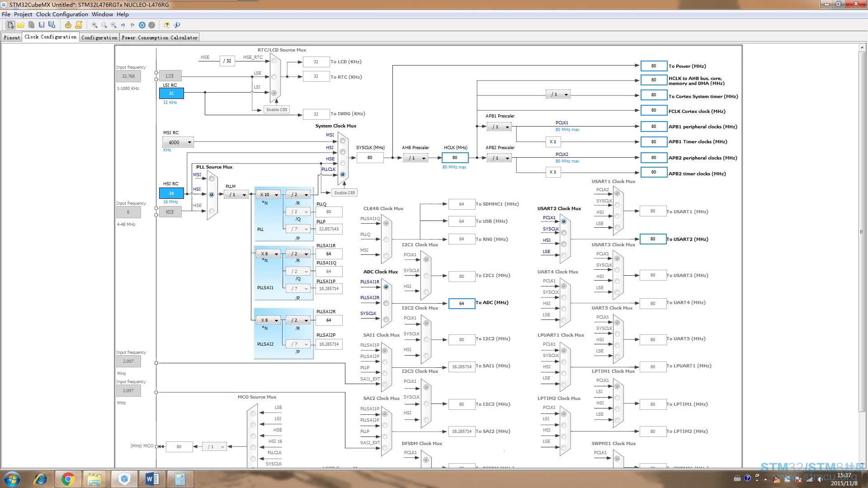Image resolution: width=868 pixels, height=488 pixels.
Task: Select HSI in USART2 Clock Mux
Action: (x=564, y=244)
